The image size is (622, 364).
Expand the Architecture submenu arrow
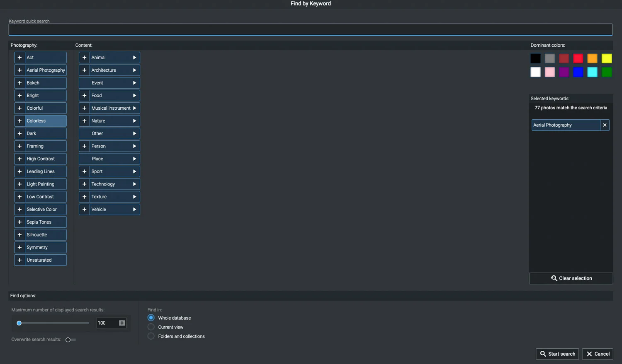[134, 70]
